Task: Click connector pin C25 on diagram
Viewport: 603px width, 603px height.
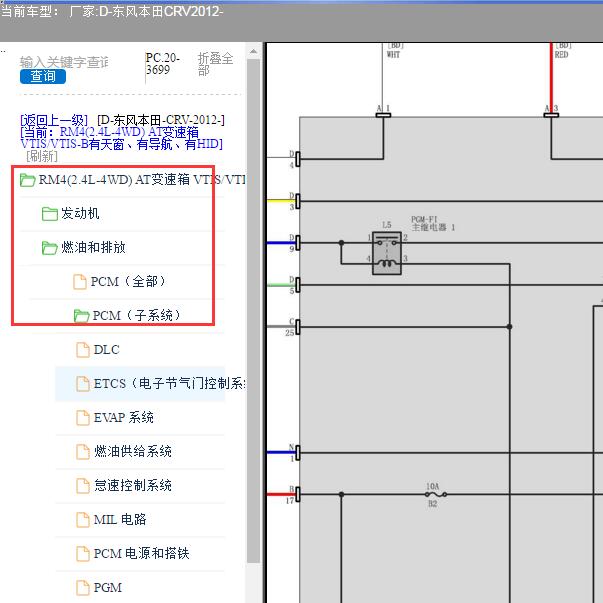Action: pyautogui.click(x=298, y=326)
